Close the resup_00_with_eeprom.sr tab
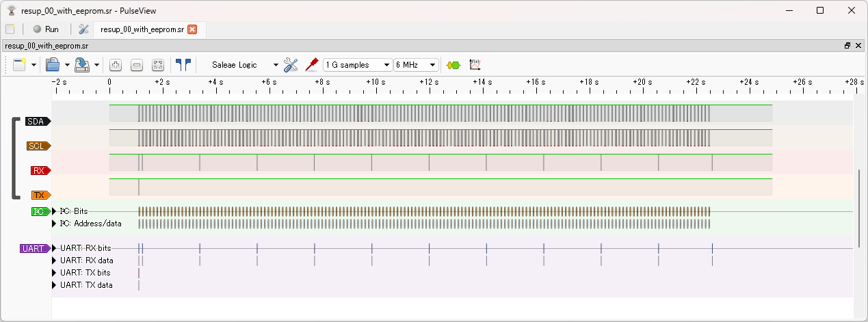The width and height of the screenshot is (868, 322). (x=192, y=29)
